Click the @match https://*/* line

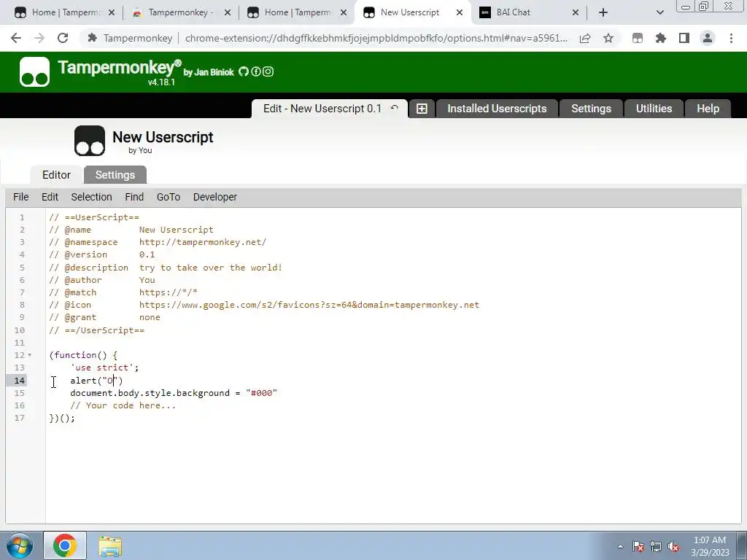pos(123,292)
